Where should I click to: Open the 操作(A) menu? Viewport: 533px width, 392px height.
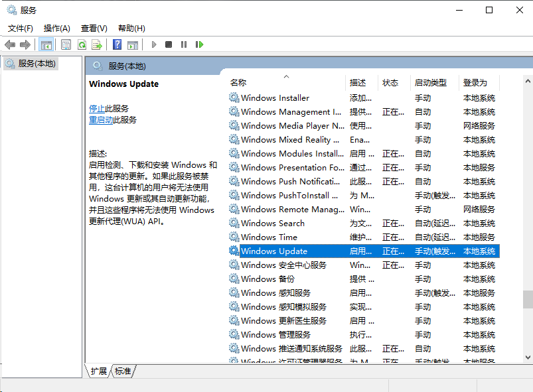pyautogui.click(x=57, y=29)
